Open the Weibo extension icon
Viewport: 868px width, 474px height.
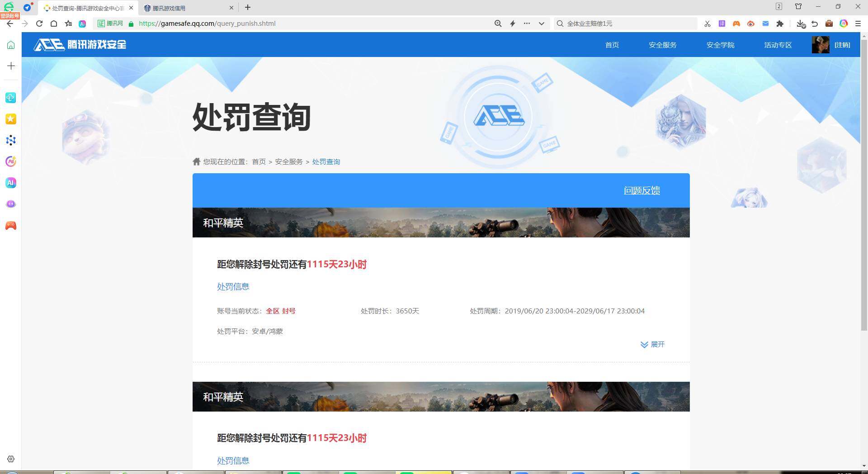(x=751, y=24)
